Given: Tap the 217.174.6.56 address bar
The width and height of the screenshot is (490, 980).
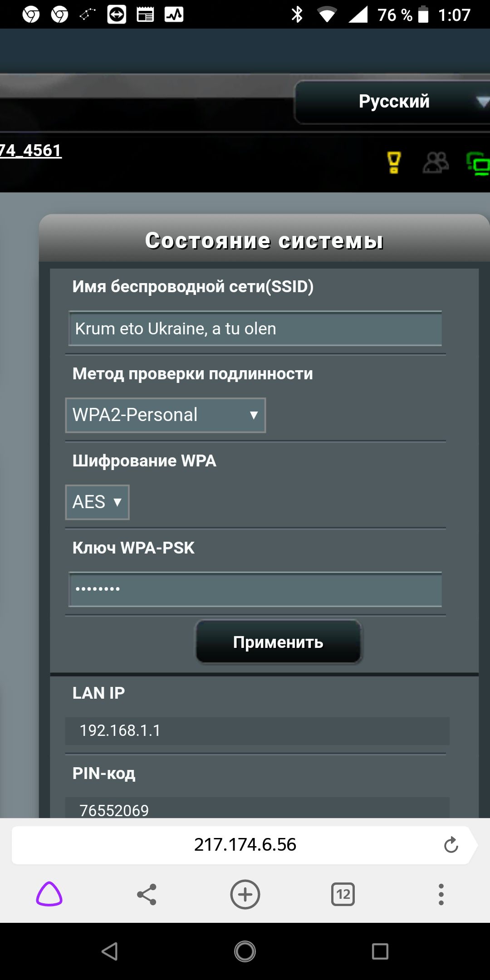Looking at the screenshot, I should coord(245,845).
